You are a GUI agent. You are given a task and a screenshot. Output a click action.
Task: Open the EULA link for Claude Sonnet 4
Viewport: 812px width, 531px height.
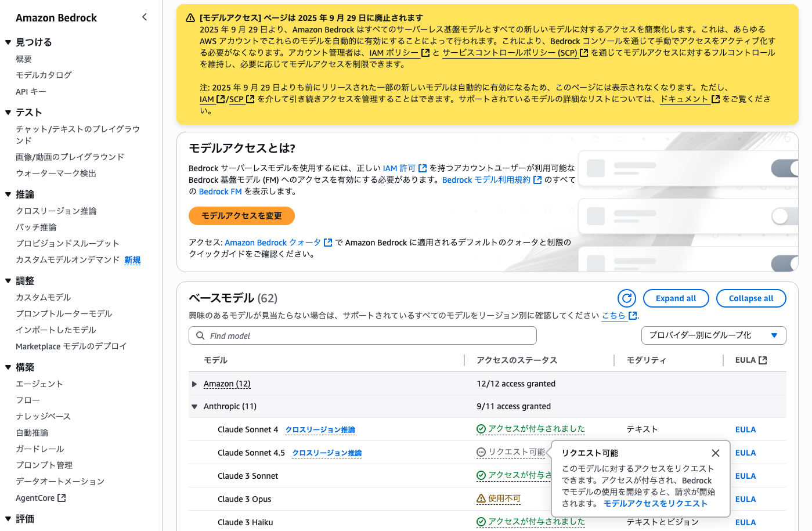(x=745, y=429)
